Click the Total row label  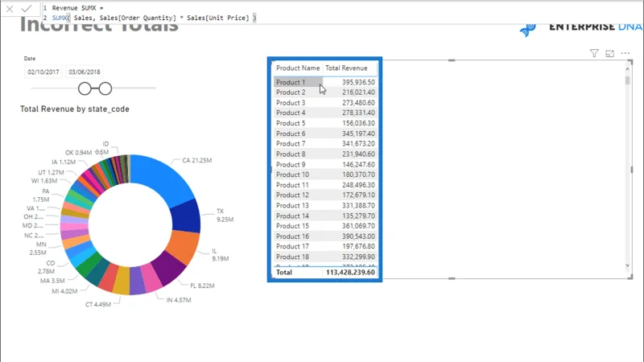pyautogui.click(x=284, y=272)
